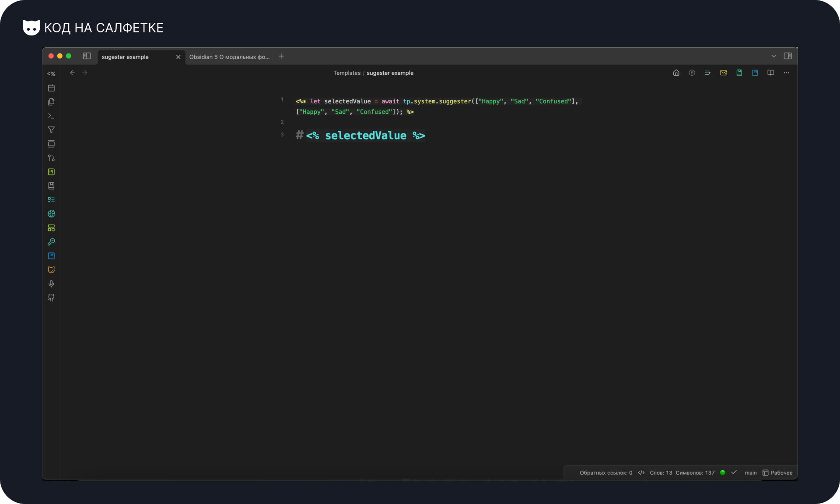
Task: Click the globe with lock ribbon icon
Action: tap(51, 214)
